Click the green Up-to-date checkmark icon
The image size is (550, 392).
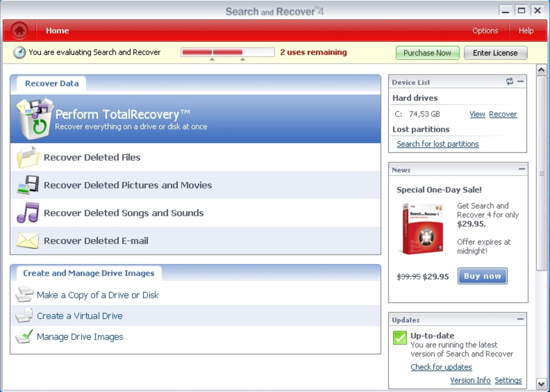(x=400, y=338)
